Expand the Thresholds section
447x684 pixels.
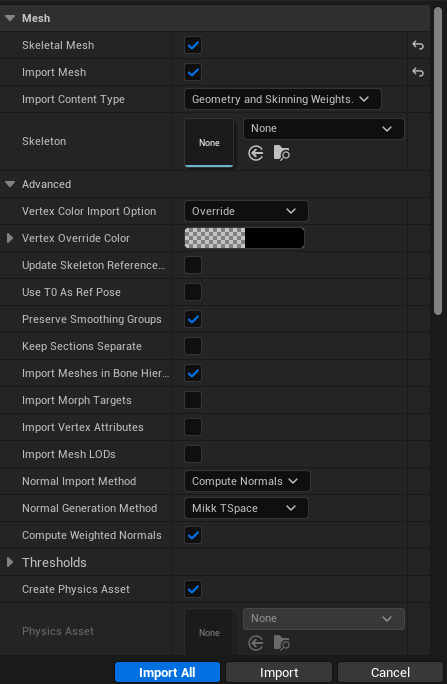10,562
